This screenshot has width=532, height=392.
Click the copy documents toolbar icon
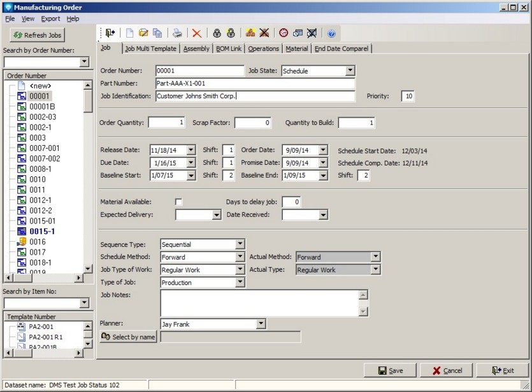pyautogui.click(x=157, y=33)
